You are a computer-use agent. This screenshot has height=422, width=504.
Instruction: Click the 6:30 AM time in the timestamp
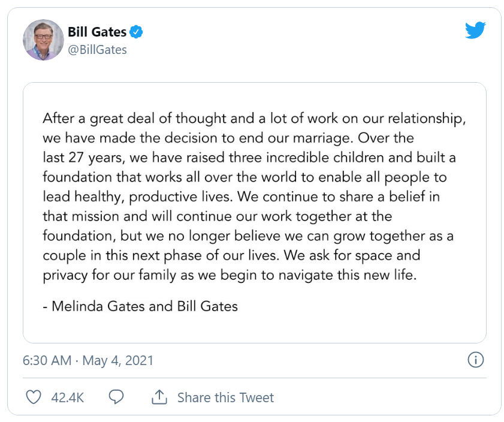tap(47, 360)
